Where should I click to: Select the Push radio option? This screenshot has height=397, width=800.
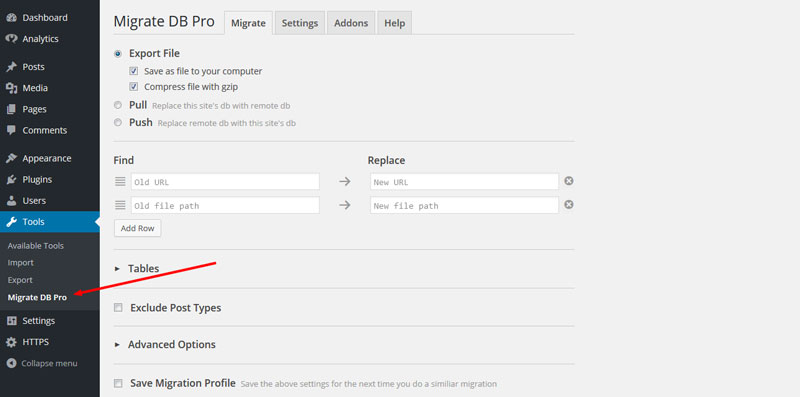pyautogui.click(x=118, y=122)
